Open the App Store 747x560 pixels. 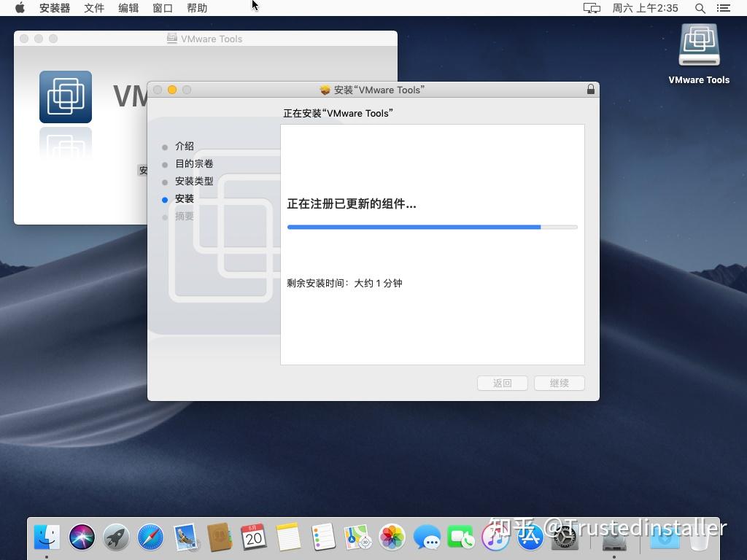click(530, 536)
